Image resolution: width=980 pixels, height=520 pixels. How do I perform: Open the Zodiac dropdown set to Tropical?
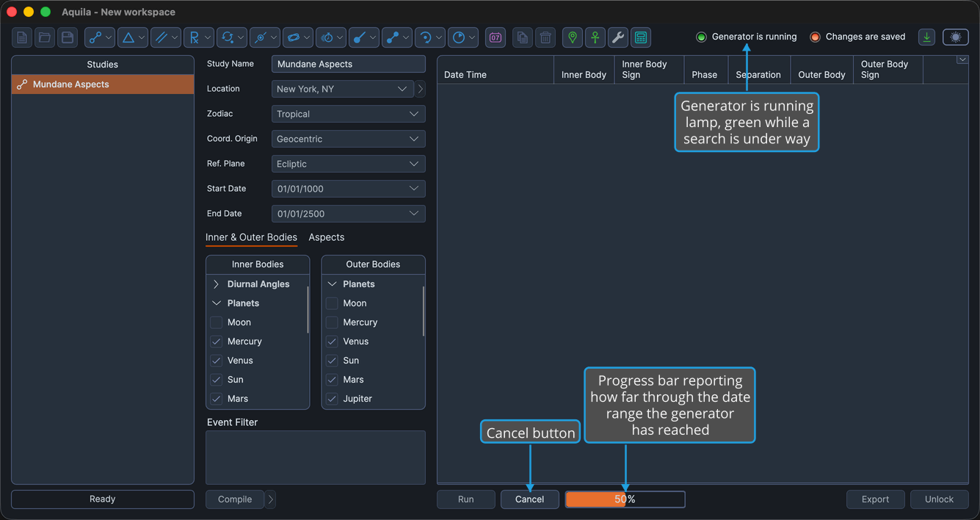click(x=349, y=114)
